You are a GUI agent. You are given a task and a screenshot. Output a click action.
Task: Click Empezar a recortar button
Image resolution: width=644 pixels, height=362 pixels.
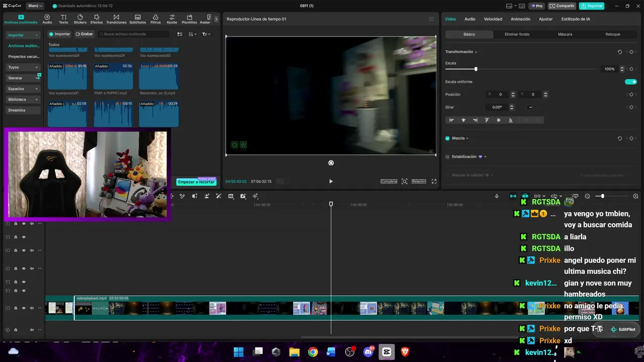click(196, 182)
